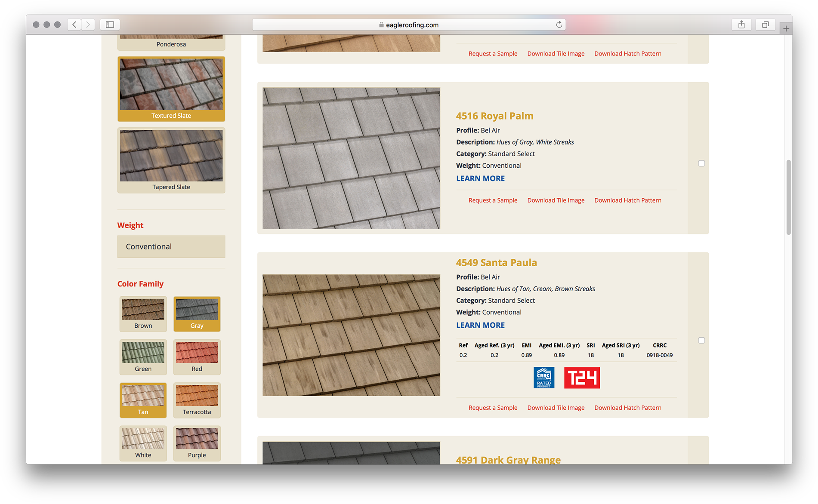Open the 4591 Dark Gray Range title
Screen dimensions: 818x504
508,460
